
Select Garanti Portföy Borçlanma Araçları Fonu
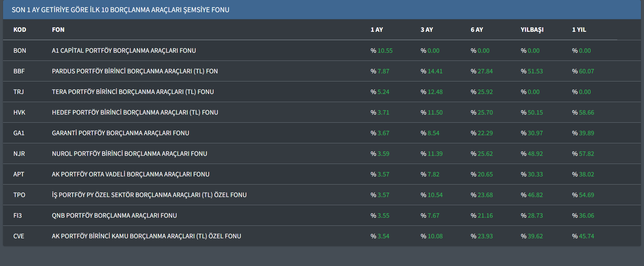[120, 133]
